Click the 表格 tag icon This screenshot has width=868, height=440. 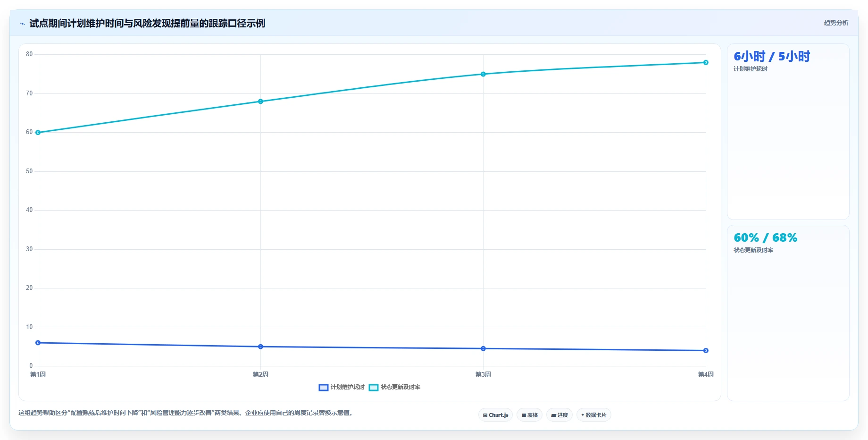pyautogui.click(x=524, y=415)
